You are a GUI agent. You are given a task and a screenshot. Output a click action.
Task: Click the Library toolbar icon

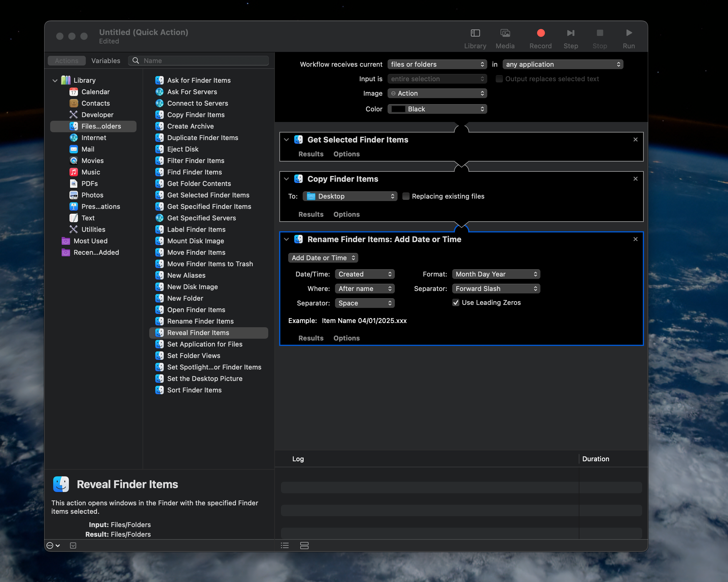pyautogui.click(x=475, y=33)
